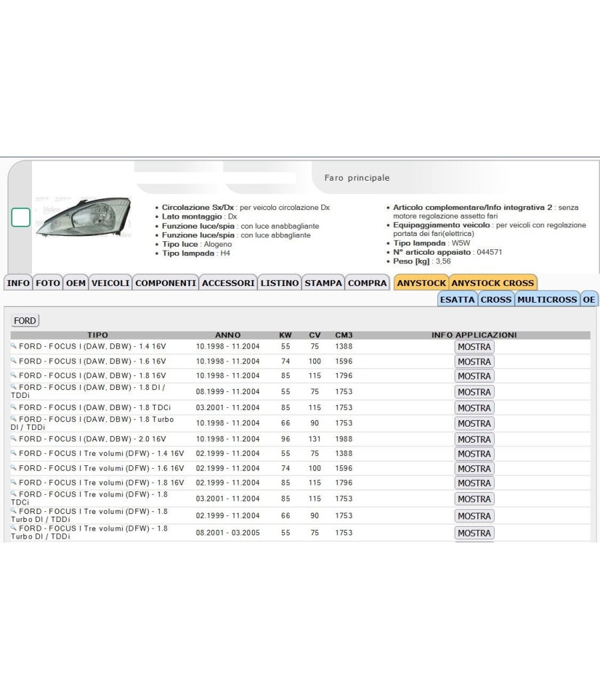Click the STAMPA tab
Image resolution: width=600 pixels, height=700 pixels.
pyautogui.click(x=323, y=283)
